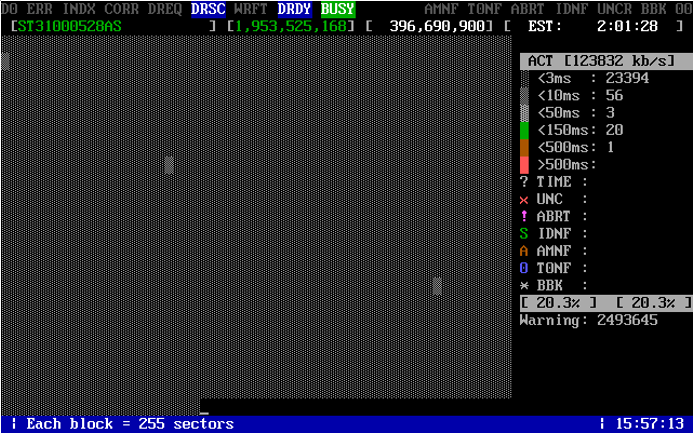This screenshot has height=433, width=693.
Task: Click the orange A AMNF legend symbol
Action: [x=524, y=251]
